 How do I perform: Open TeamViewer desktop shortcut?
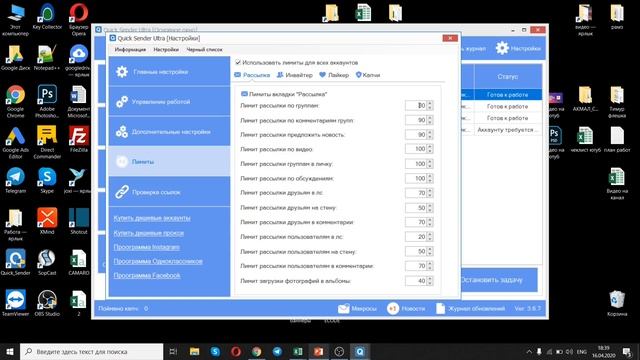[x=15, y=303]
